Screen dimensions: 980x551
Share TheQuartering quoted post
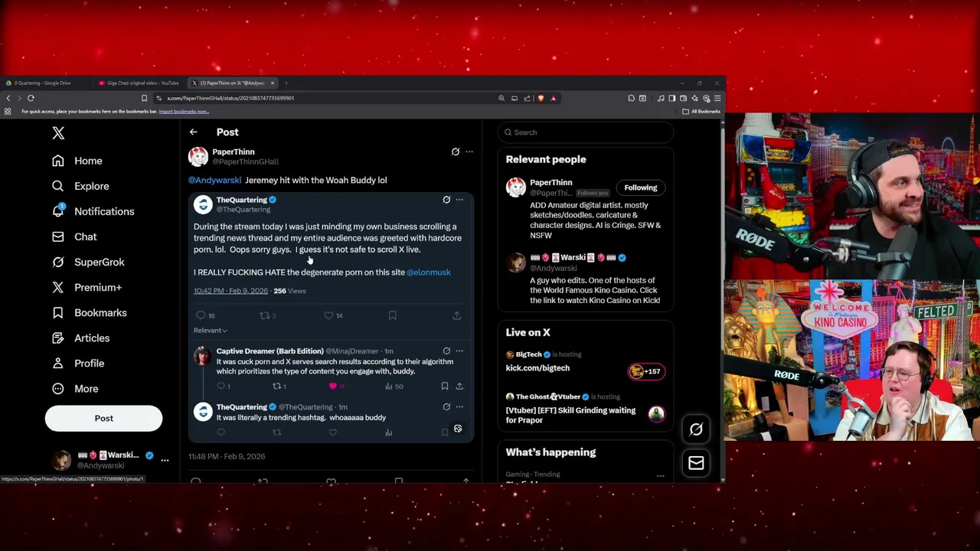(x=457, y=315)
